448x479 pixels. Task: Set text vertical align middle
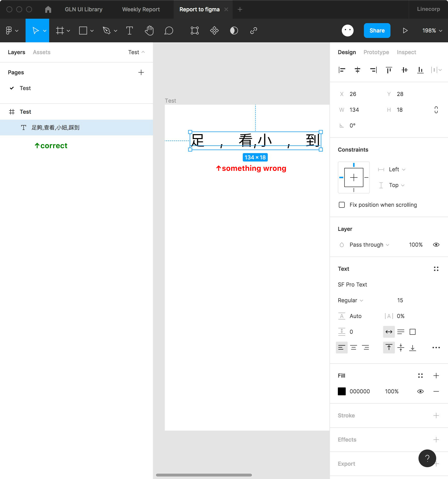[401, 348]
